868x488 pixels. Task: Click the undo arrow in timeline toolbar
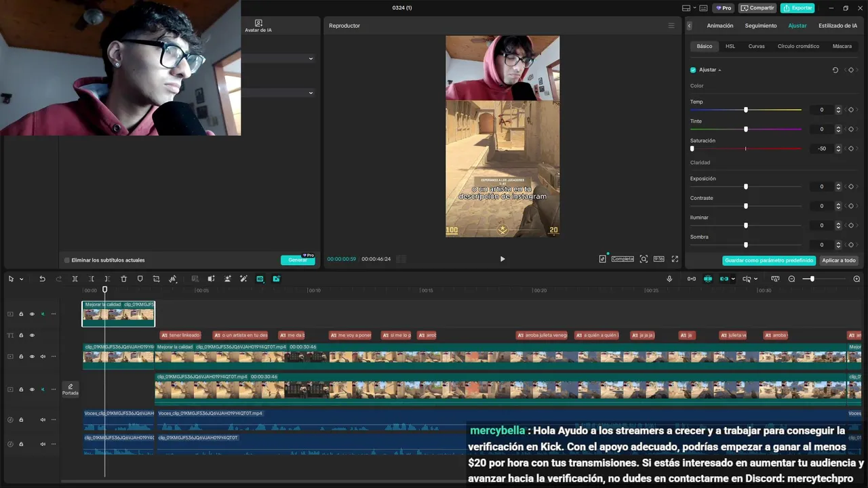[42, 279]
